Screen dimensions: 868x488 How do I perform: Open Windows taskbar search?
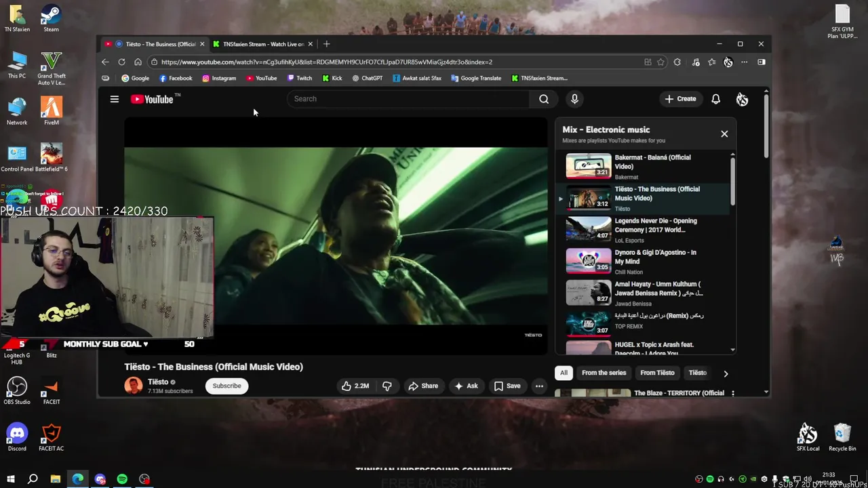33,479
